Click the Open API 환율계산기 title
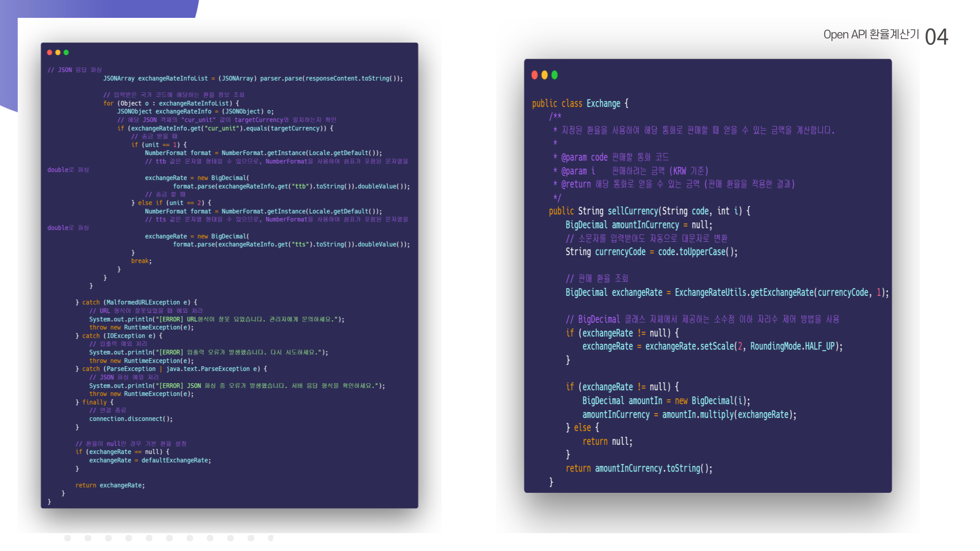 871,35
